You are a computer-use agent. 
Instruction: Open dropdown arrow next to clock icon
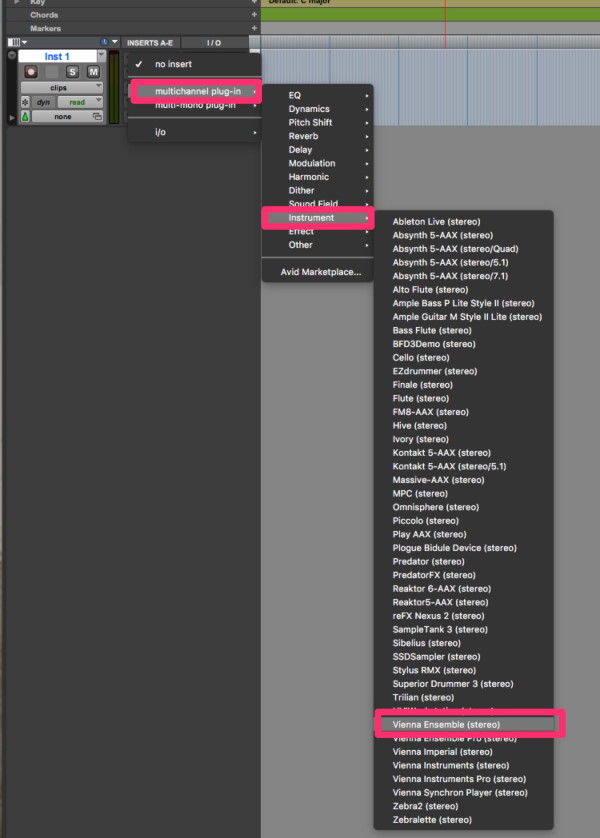coord(114,42)
